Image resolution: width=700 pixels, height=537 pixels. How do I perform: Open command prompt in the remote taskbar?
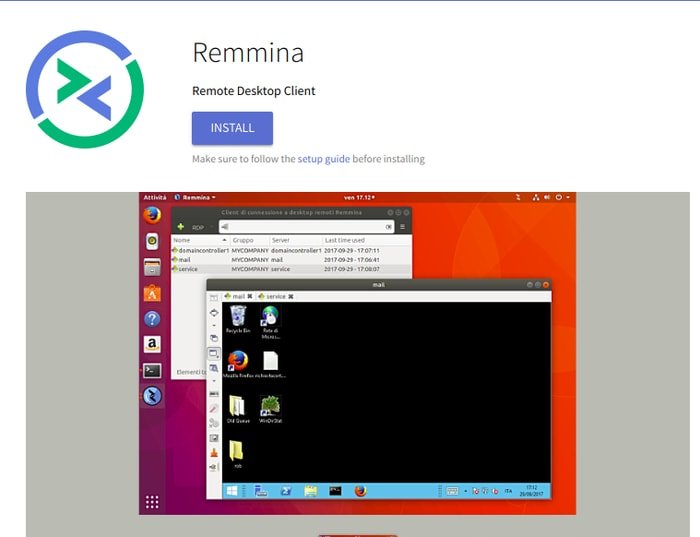pyautogui.click(x=335, y=491)
